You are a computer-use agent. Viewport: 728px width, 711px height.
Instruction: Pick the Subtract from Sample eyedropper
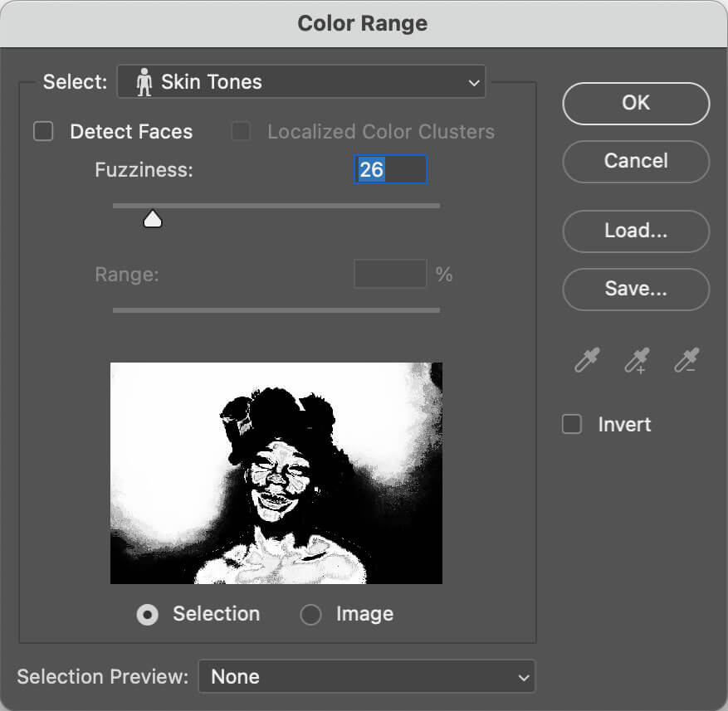(686, 361)
